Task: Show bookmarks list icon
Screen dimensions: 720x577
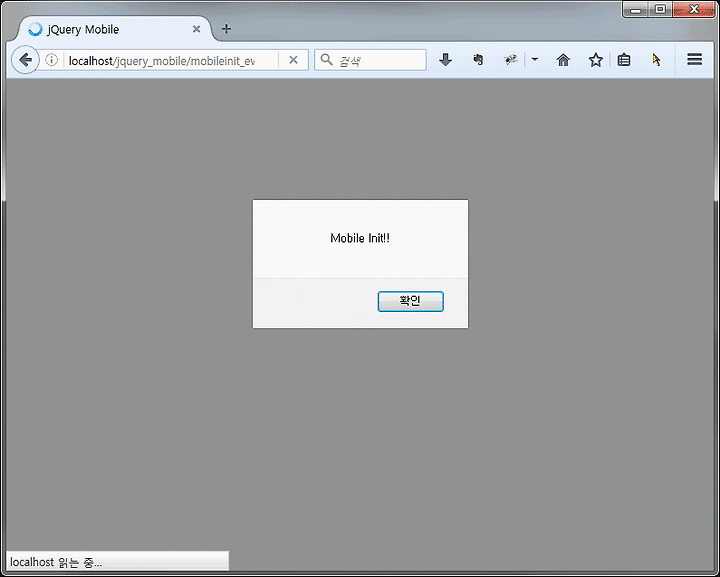Action: point(624,60)
